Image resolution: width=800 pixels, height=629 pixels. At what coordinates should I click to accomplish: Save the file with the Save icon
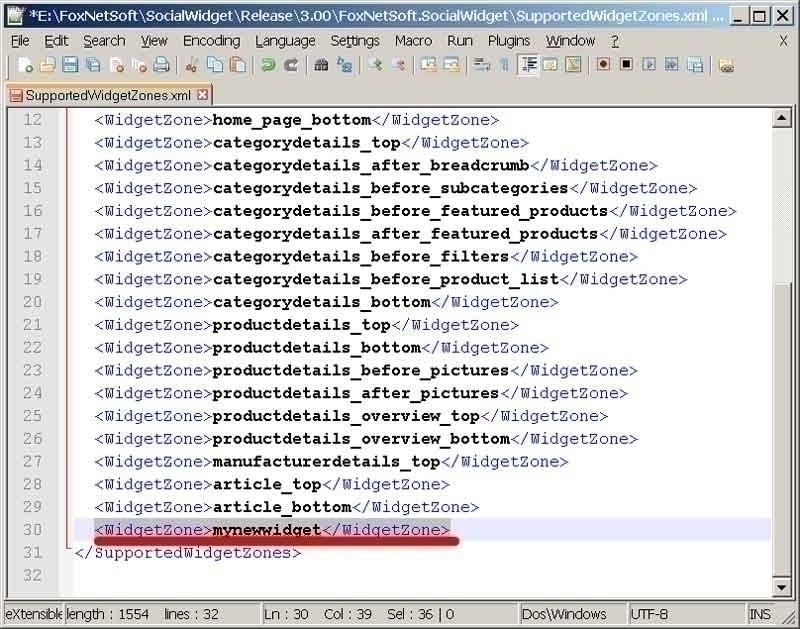click(x=70, y=65)
